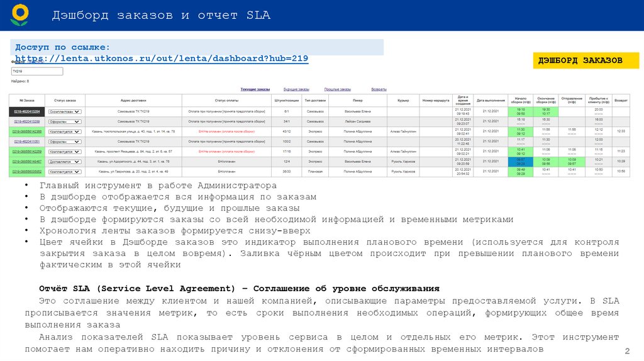Open order link 0219-098556148467

[x=27, y=162]
